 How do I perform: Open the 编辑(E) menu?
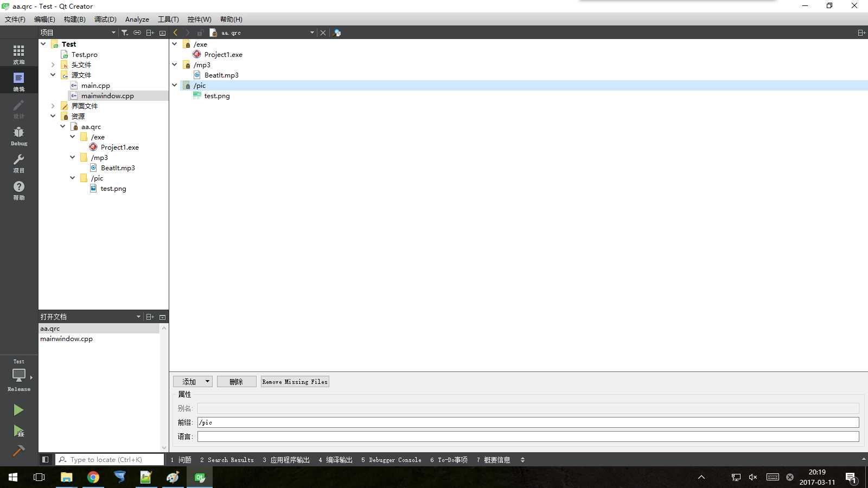pos(44,19)
